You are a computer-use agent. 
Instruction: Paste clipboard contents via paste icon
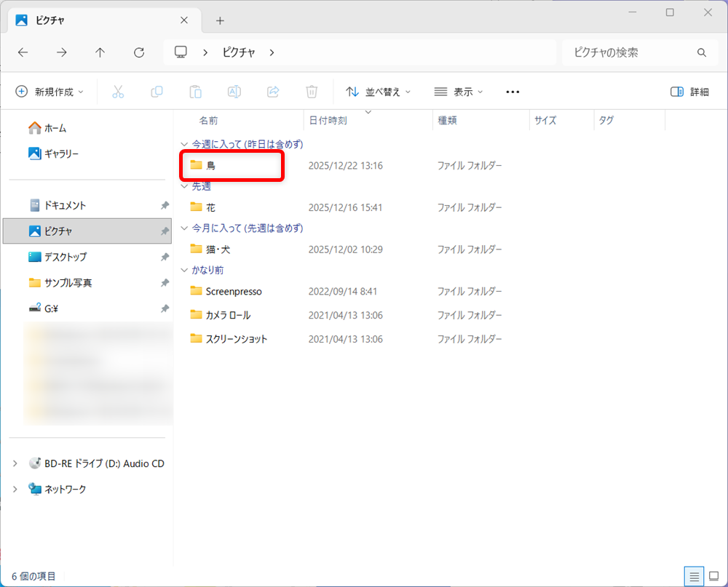tap(195, 92)
